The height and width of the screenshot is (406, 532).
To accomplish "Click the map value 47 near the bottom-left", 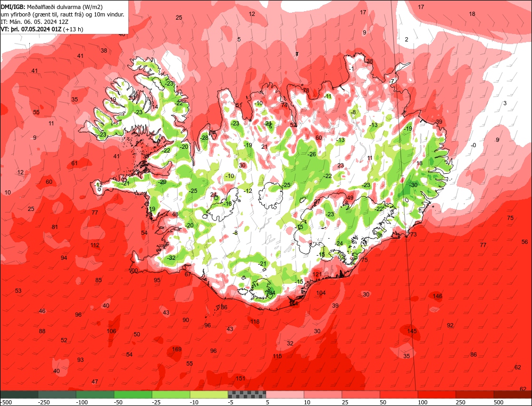I will pos(95,382).
